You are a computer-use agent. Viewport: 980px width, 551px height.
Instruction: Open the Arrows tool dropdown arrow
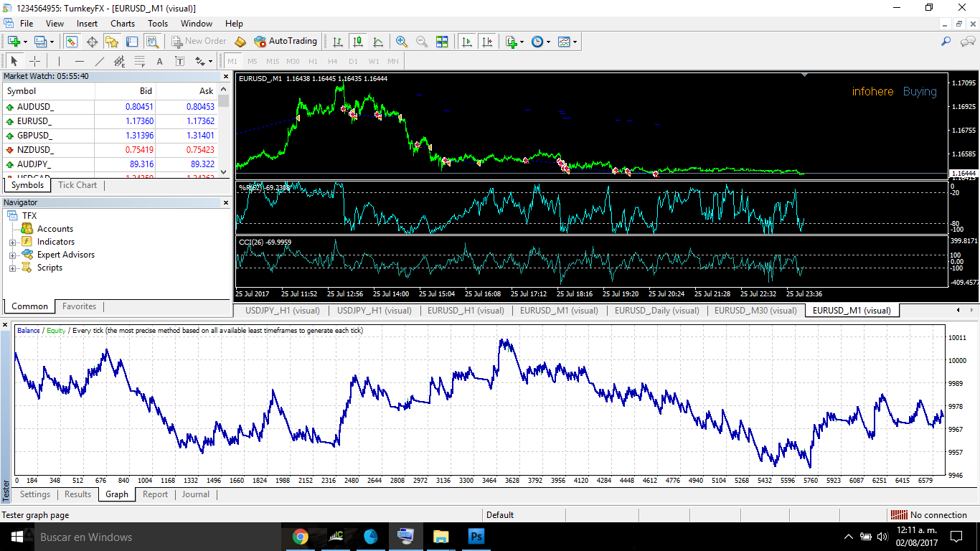(209, 62)
